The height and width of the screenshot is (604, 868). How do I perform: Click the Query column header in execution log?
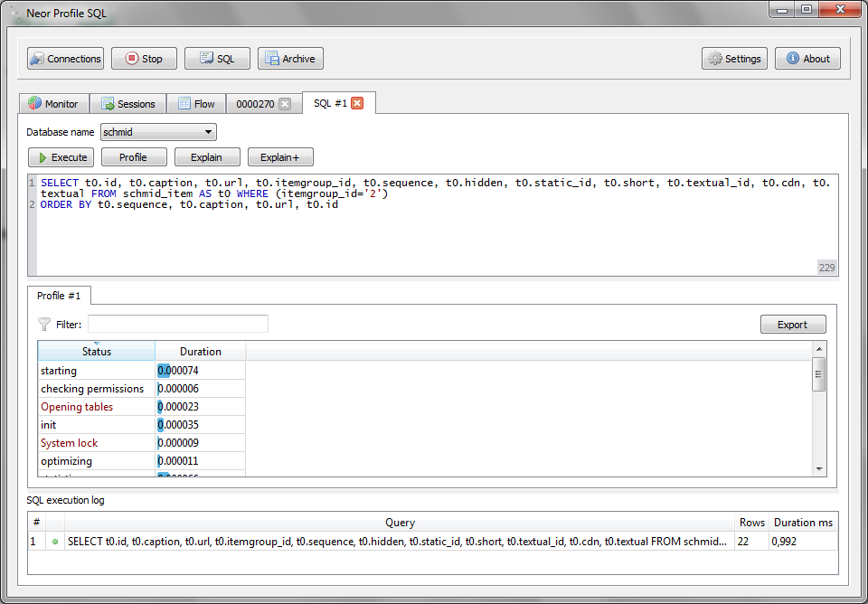[400, 522]
